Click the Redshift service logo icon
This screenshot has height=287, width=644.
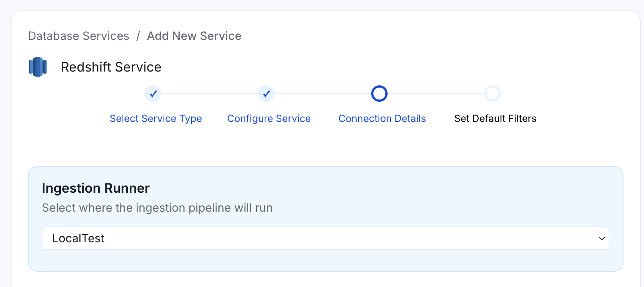pyautogui.click(x=38, y=67)
